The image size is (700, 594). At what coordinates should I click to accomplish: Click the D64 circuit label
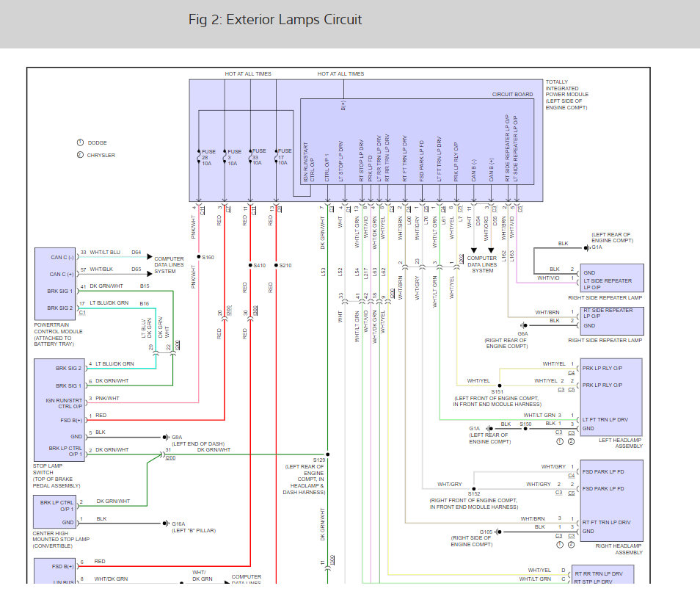[x=136, y=253]
